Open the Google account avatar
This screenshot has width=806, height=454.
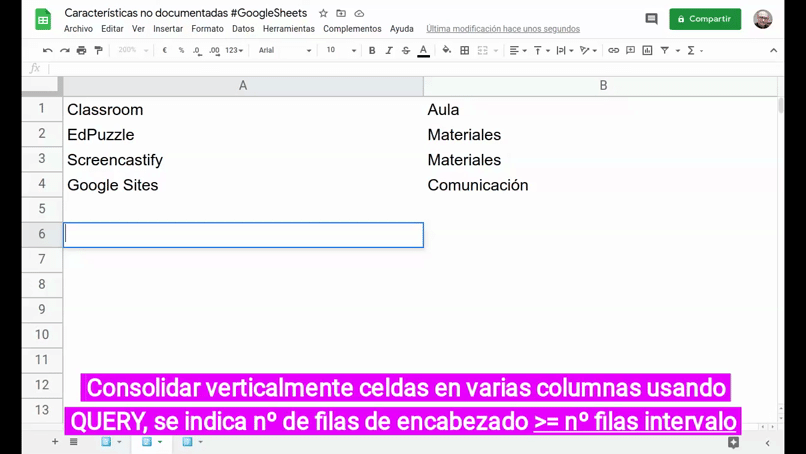pyautogui.click(x=763, y=19)
